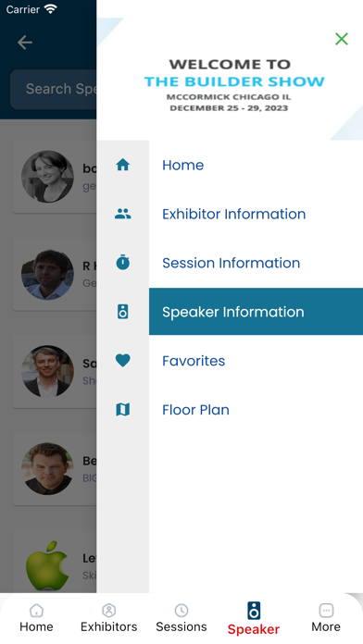The image size is (363, 644).
Task: Close the drawer with green X
Action: pyautogui.click(x=342, y=39)
